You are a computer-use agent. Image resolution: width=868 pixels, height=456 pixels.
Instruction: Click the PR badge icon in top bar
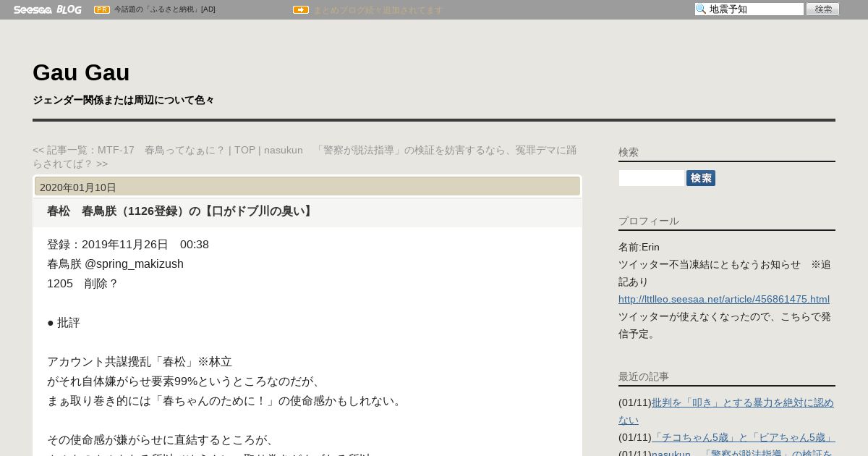pos(102,9)
